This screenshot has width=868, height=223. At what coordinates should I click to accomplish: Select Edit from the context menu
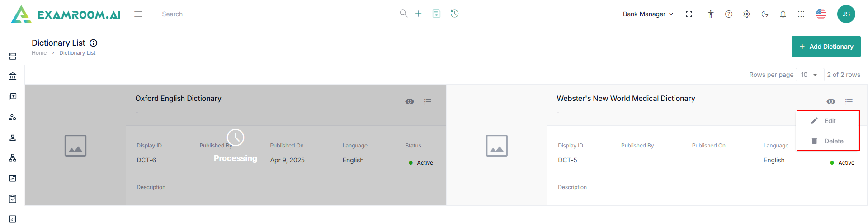(x=828, y=121)
